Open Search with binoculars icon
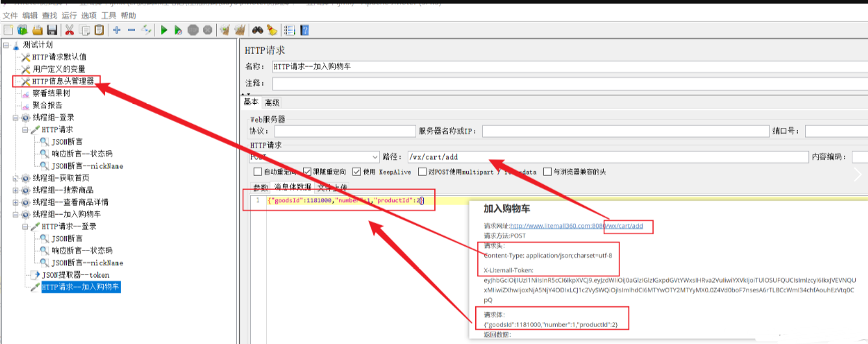 pos(257,30)
